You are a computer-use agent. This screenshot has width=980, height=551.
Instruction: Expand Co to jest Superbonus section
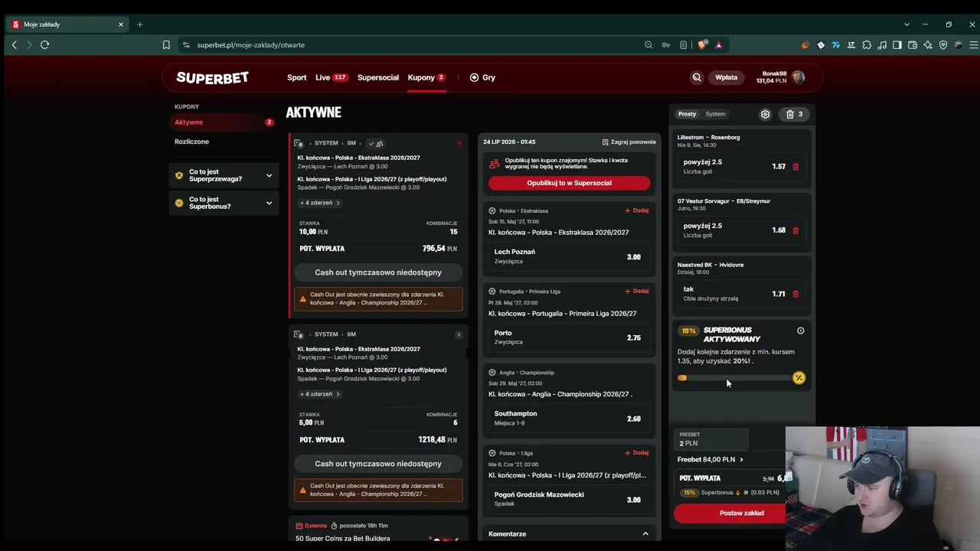click(224, 203)
